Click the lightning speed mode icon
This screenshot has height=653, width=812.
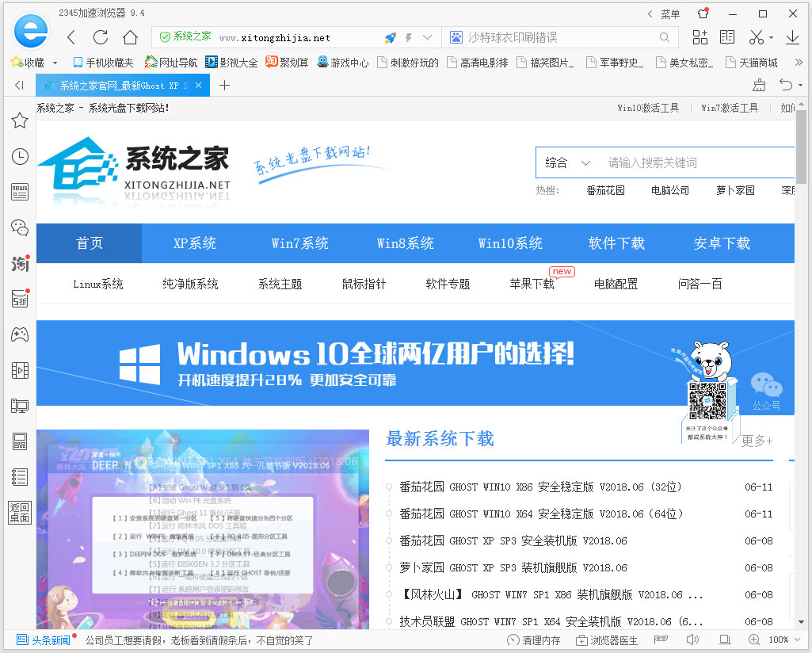(409, 37)
